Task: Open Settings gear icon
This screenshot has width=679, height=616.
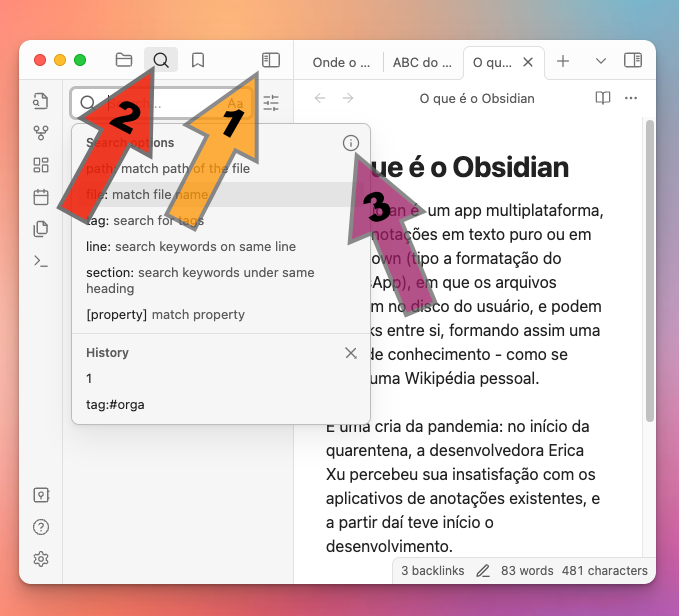Action: 41,559
